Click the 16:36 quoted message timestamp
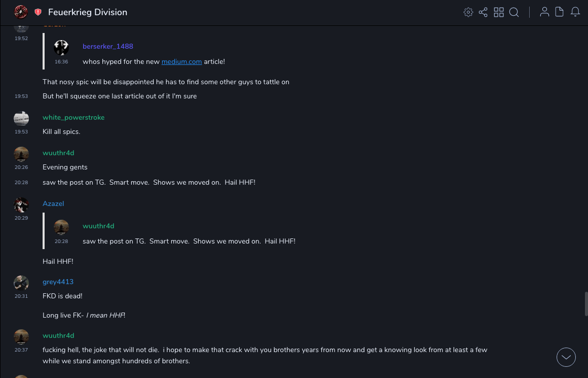The height and width of the screenshot is (378, 588). 61,62
